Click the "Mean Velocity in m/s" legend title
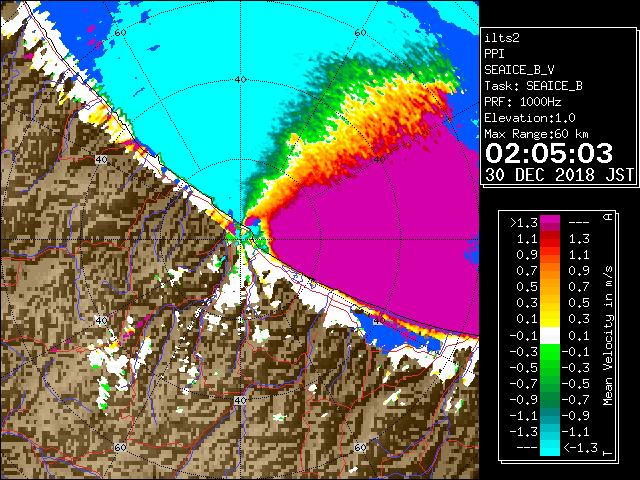640x480 pixels. tap(608, 335)
